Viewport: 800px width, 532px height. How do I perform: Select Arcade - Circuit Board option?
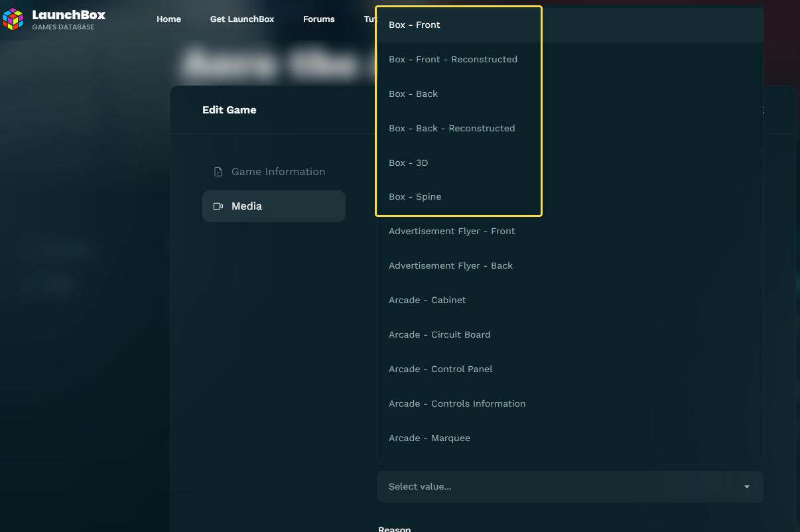(439, 335)
